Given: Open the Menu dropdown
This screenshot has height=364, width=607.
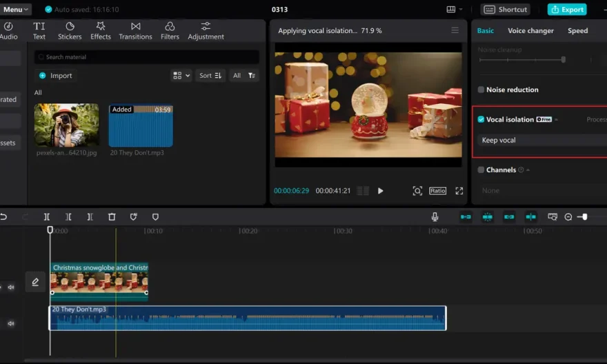Looking at the screenshot, I should tap(17, 10).
